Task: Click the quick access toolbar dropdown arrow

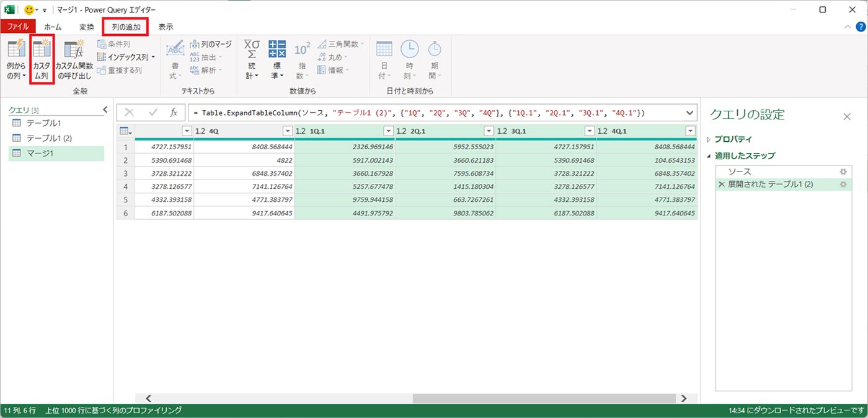Action: [45, 11]
